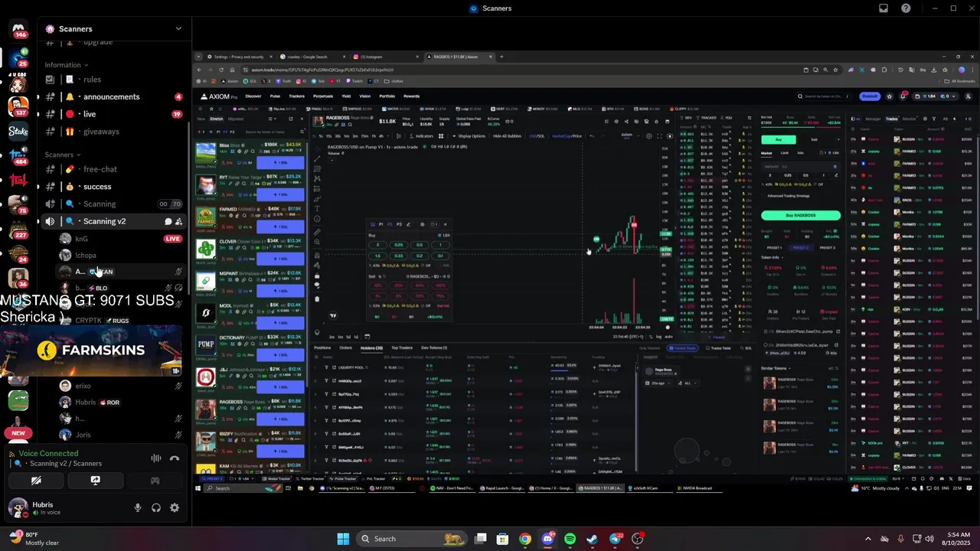Toggle camera in the voice panel
Screen dimensions: 980x551
[36, 481]
